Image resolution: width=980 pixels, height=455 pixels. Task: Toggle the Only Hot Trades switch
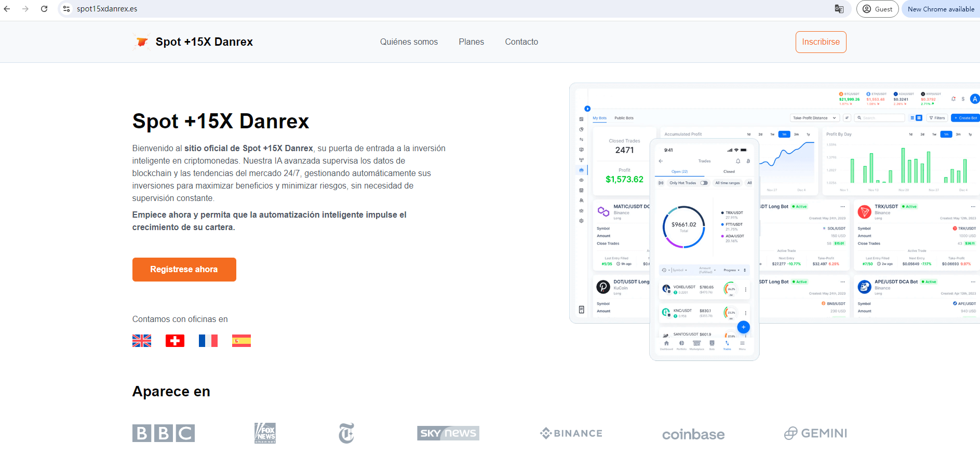704,183
